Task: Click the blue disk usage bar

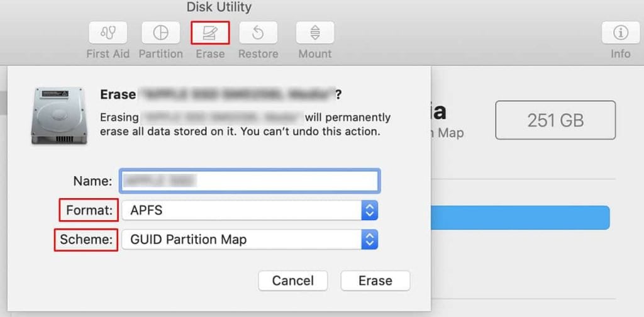Action: (520, 218)
